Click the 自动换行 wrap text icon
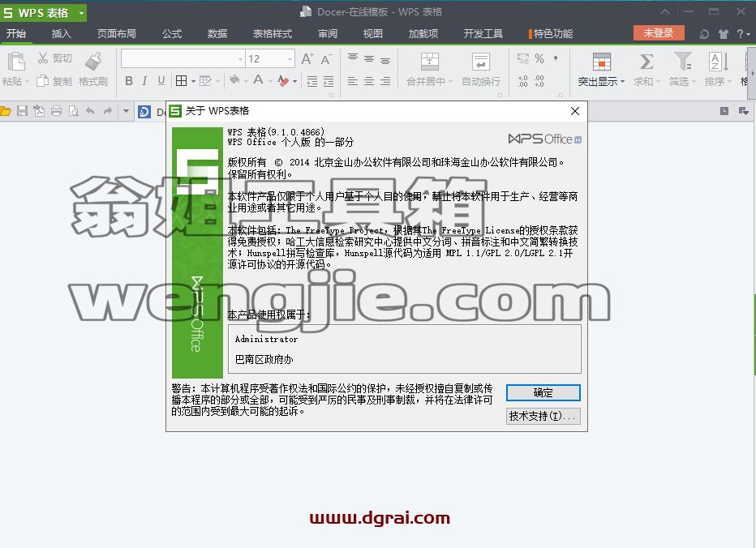This screenshot has height=548, width=756. click(x=481, y=62)
